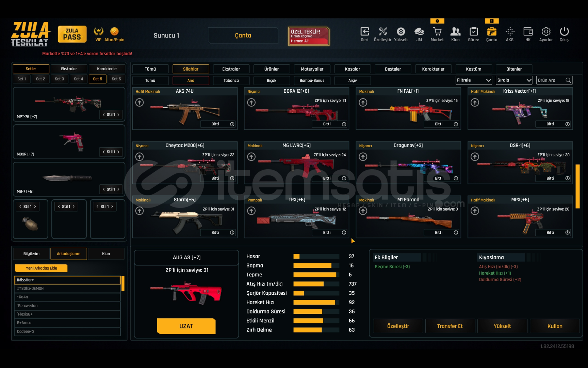The height and width of the screenshot is (368, 588).
Task: Open the Çanta bag icon in toolbar
Action: point(492,32)
